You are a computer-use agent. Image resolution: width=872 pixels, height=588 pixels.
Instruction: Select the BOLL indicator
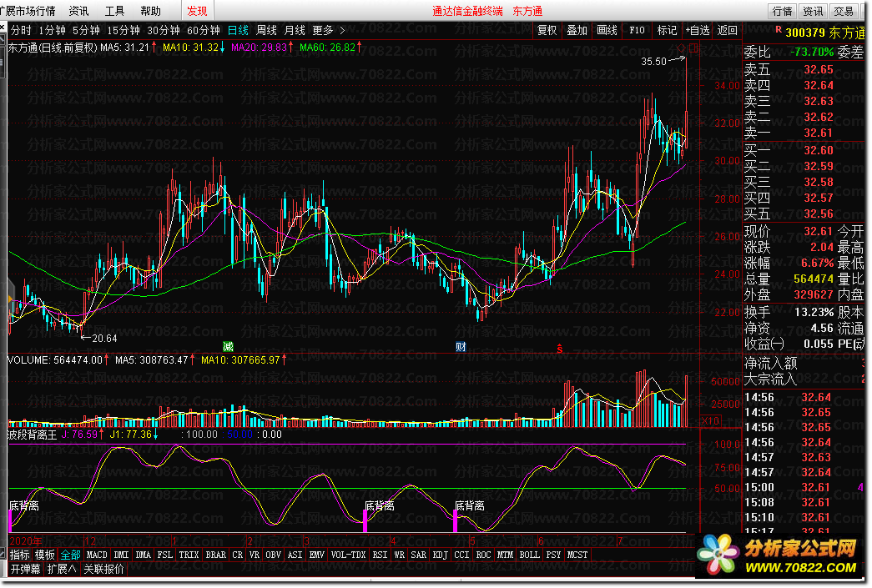(x=529, y=555)
